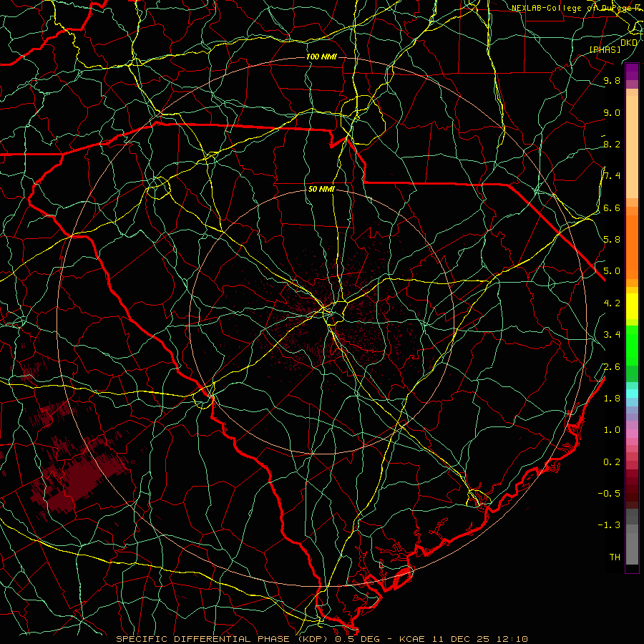The width and height of the screenshot is (644, 644).
Task: Click the yellow band on the color bar
Action: [632, 306]
